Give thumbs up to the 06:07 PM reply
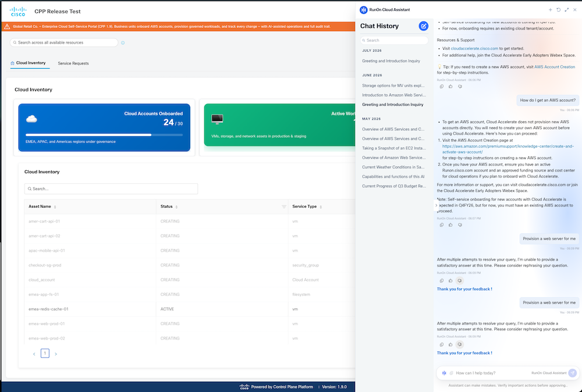The width and height of the screenshot is (582, 392). click(450, 224)
